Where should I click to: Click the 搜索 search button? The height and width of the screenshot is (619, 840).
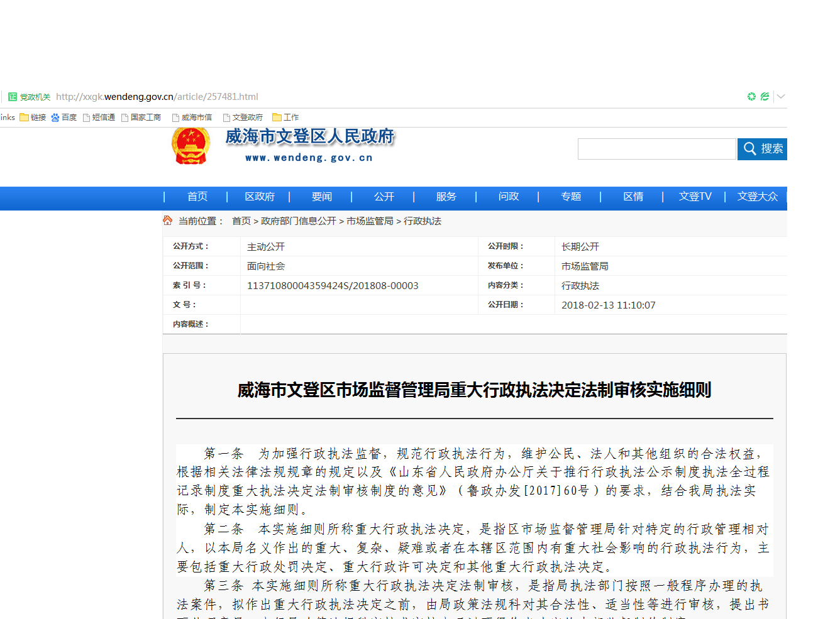(762, 149)
